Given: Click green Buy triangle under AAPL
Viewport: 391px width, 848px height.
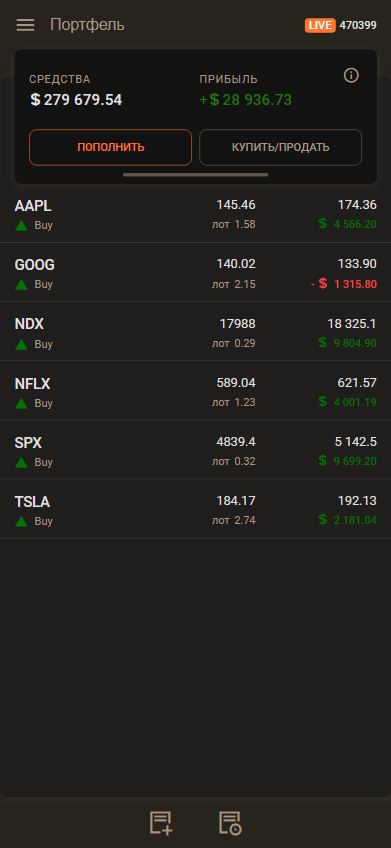Looking at the screenshot, I should [x=21, y=226].
